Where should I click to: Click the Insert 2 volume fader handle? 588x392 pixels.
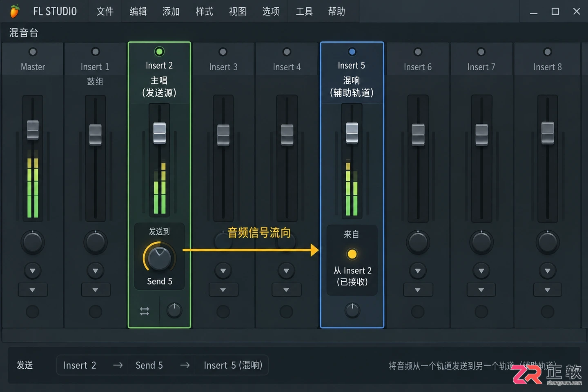159,133
